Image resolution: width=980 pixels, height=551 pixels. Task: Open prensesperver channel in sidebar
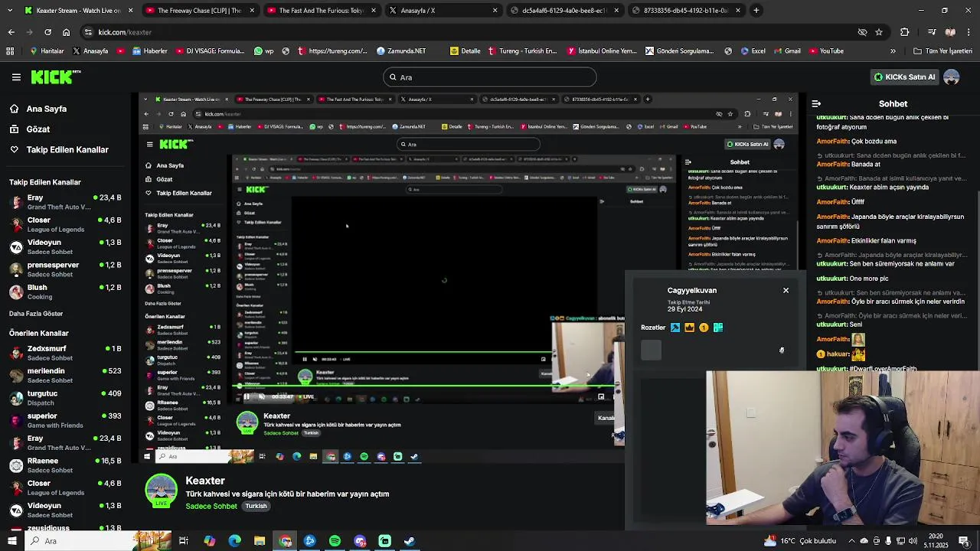pos(65,269)
